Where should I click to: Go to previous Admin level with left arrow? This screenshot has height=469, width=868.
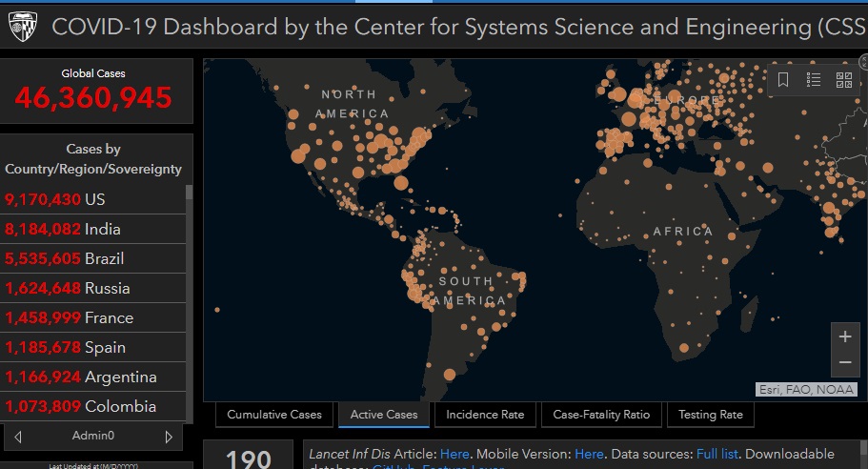[18, 437]
